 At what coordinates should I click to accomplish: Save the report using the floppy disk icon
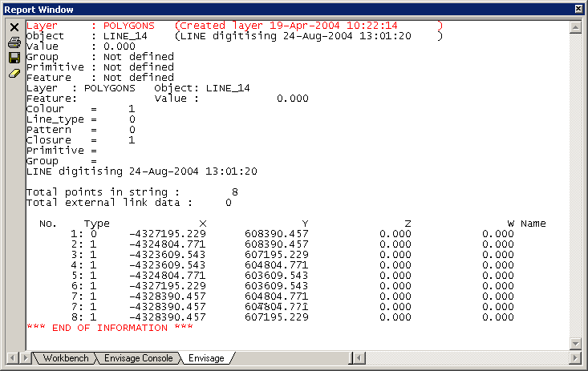(x=14, y=58)
